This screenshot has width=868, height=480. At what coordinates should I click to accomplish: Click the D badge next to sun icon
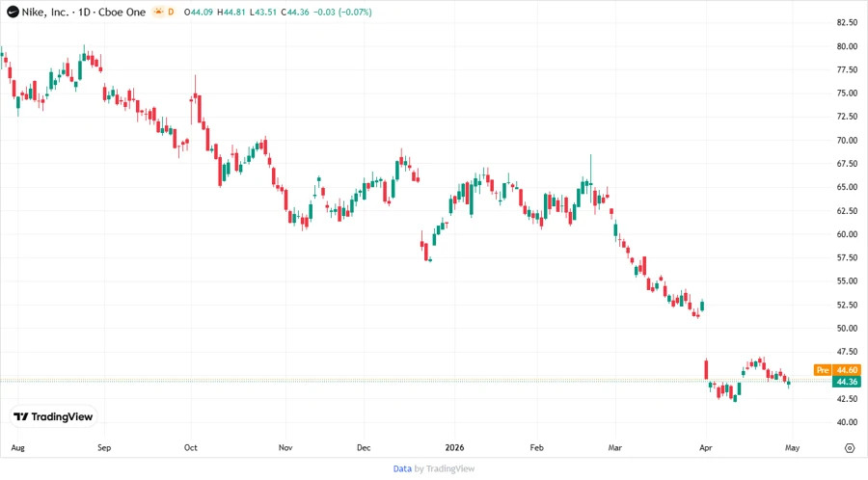click(171, 12)
